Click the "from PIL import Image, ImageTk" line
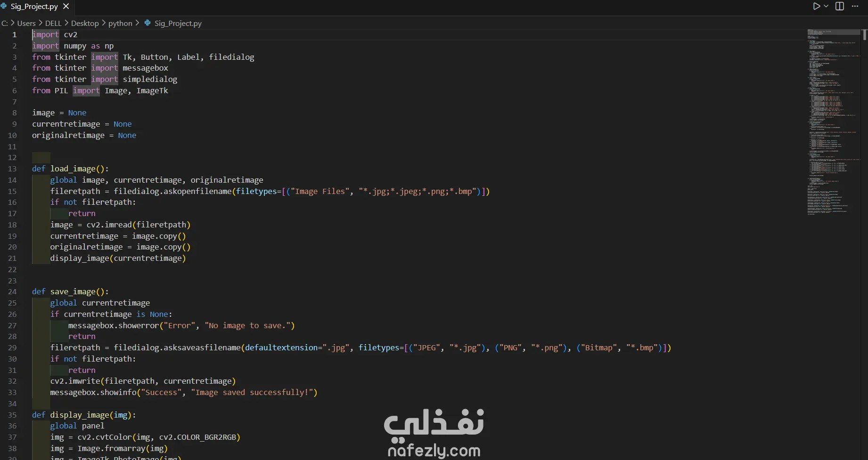This screenshot has width=868, height=460. point(100,90)
